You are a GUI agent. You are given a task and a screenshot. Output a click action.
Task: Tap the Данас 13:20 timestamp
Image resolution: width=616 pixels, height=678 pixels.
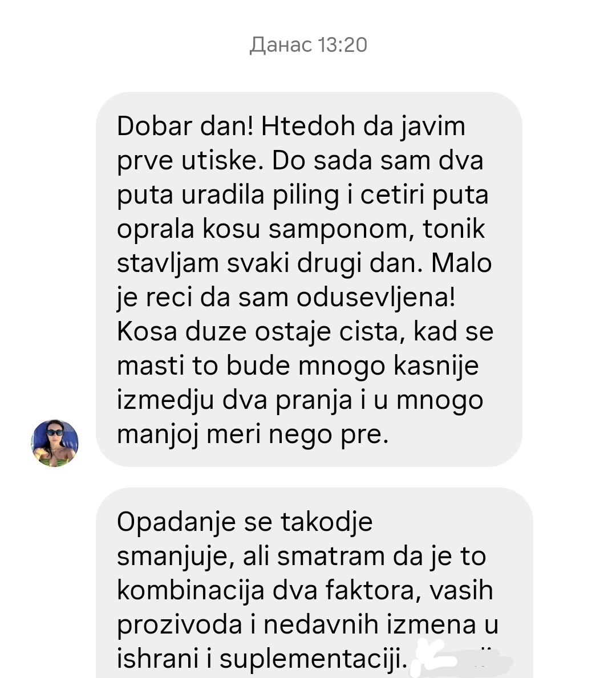pos(308,45)
